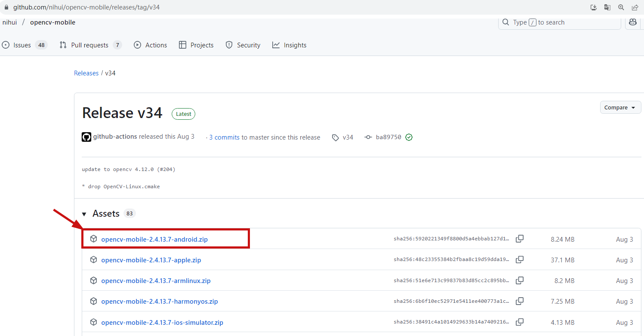The height and width of the screenshot is (336, 644).
Task: Download opencv-mobile-2.4.13.7-android.zip
Action: point(154,239)
